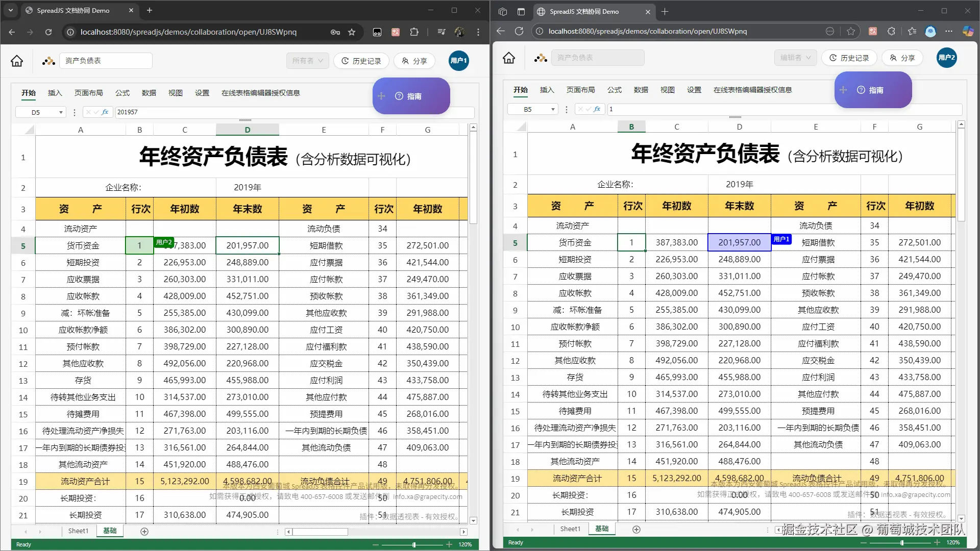Click the 用户2 avatar in right window
This screenshot has height=551, width=980.
947,58
